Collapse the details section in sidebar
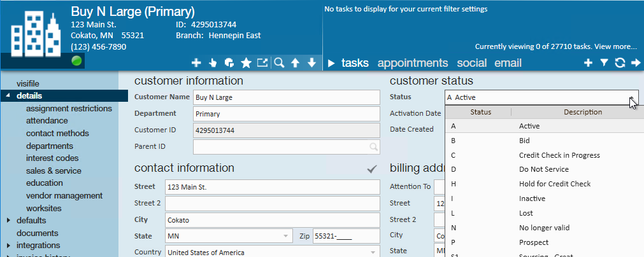Screen dimensions: 644x257 [8, 96]
